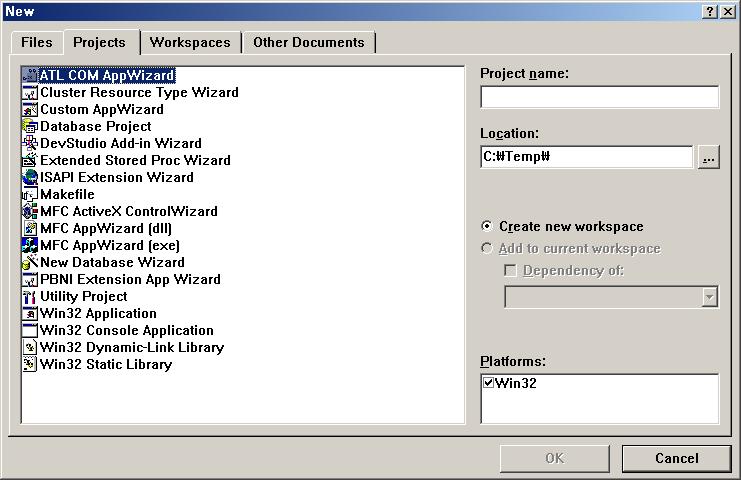
Task: Open the Location browse (...) button
Action: coord(708,157)
